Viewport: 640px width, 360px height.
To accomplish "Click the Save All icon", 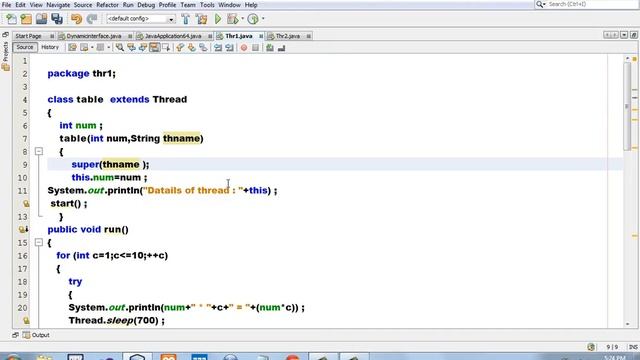I will coord(57,19).
